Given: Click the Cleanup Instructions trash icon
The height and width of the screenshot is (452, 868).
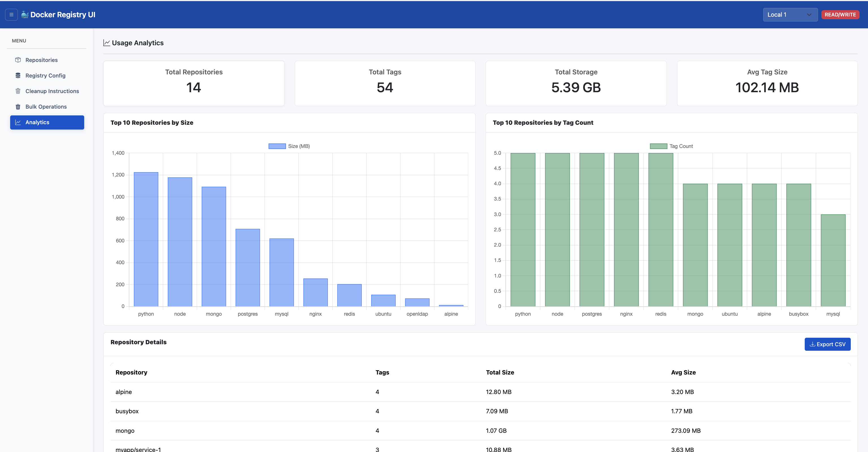Looking at the screenshot, I should pyautogui.click(x=18, y=91).
